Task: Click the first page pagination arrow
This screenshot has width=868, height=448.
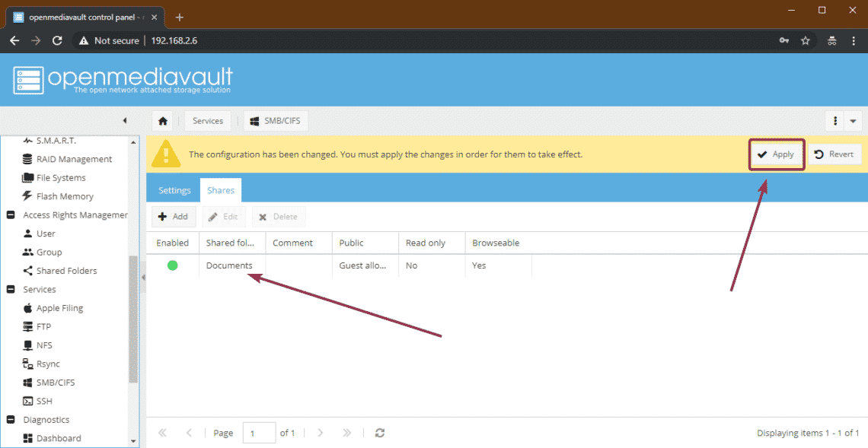Action: pos(163,433)
